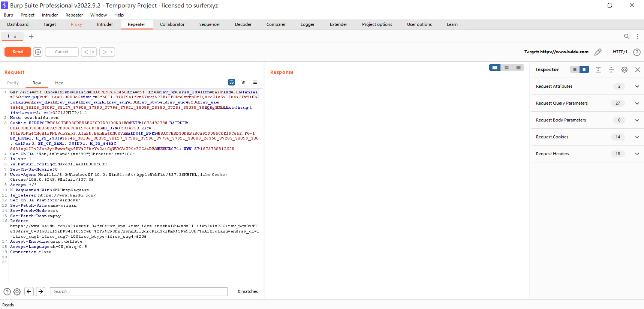Open the Window menu
This screenshot has height=309, width=644.
point(99,15)
